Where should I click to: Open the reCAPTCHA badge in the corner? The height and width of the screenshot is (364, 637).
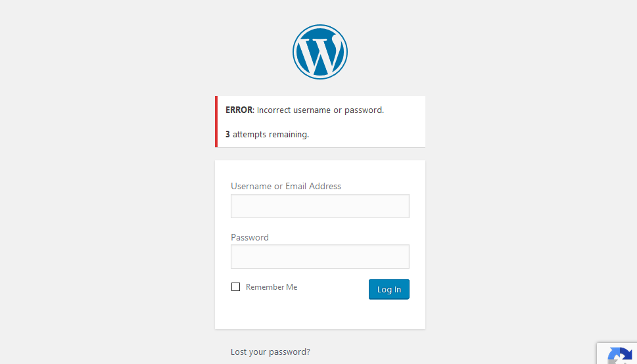[x=617, y=354]
